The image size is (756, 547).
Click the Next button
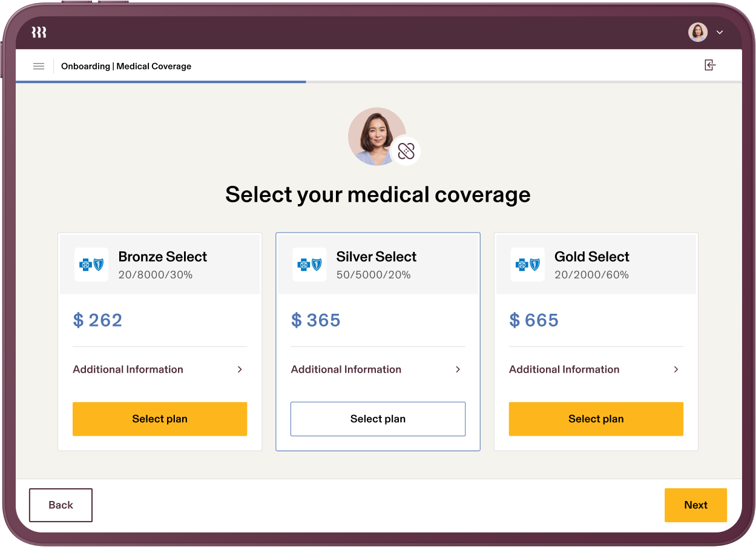695,505
